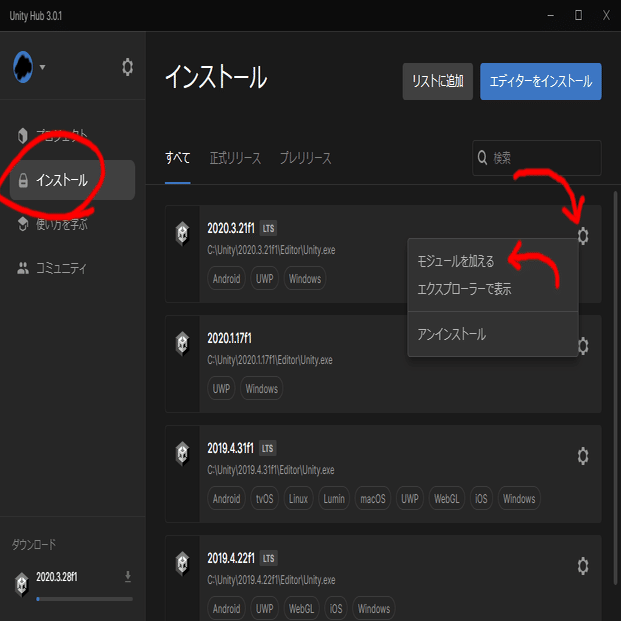Image resolution: width=621 pixels, height=621 pixels.
Task: Click the 2020.3.28f1 download progress bar
Action: [84, 599]
